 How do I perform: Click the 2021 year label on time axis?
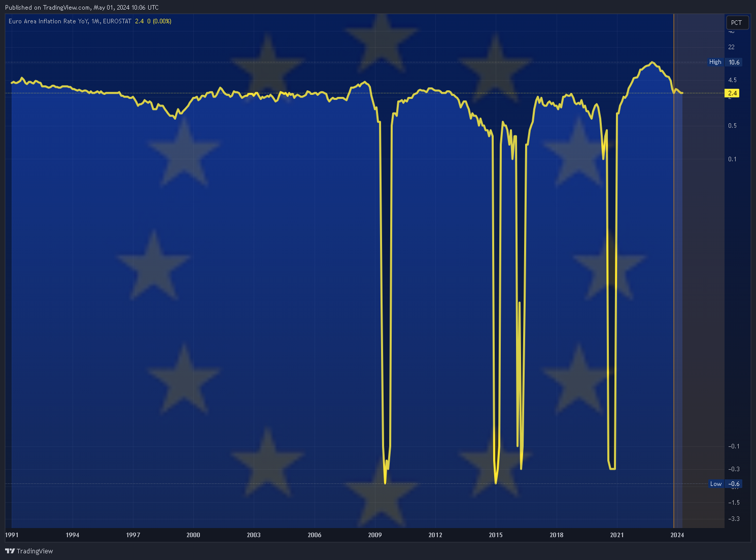(x=617, y=535)
